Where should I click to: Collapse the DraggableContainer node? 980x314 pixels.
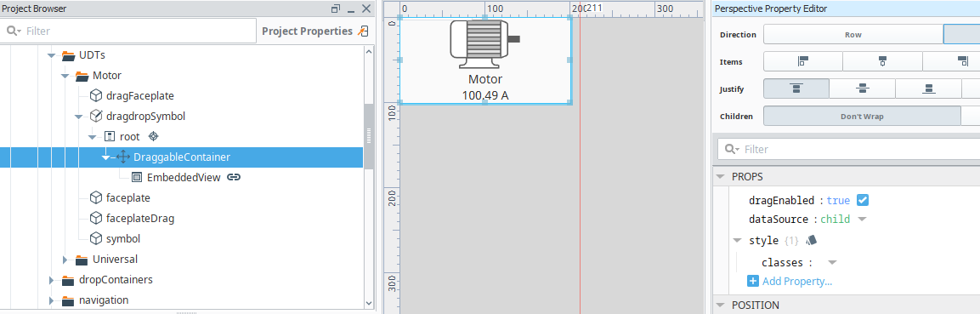pyautogui.click(x=105, y=157)
